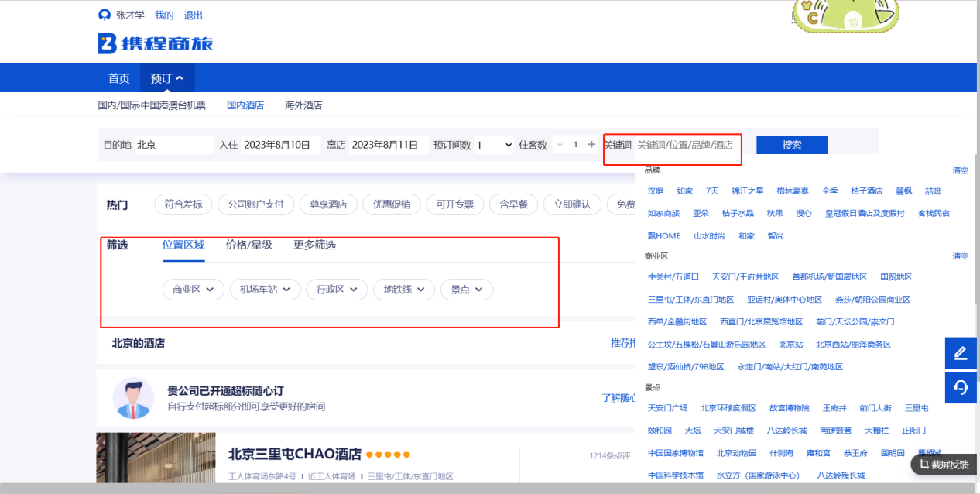Click the blue 搜索 button
This screenshot has height=494, width=980.
click(792, 145)
